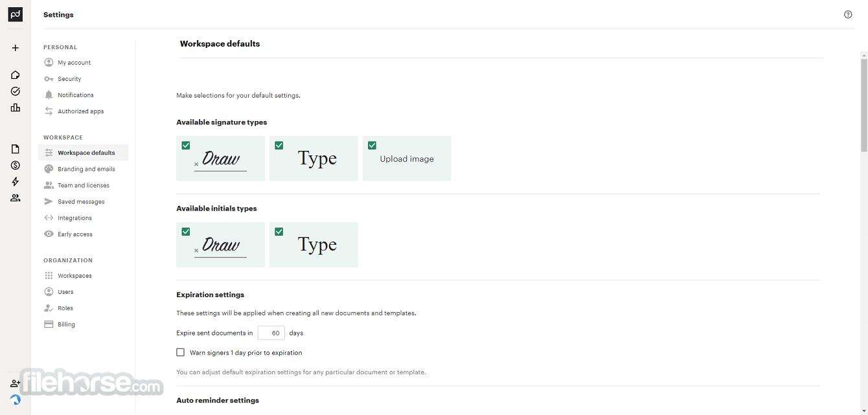
Task: Click the PandaDoc logo icon
Action: tap(15, 14)
